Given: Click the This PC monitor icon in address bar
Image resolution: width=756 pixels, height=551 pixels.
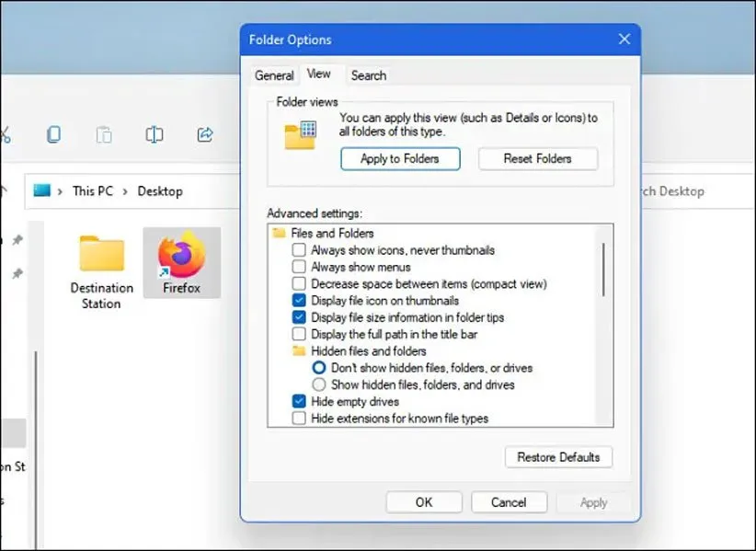Looking at the screenshot, I should [x=41, y=190].
